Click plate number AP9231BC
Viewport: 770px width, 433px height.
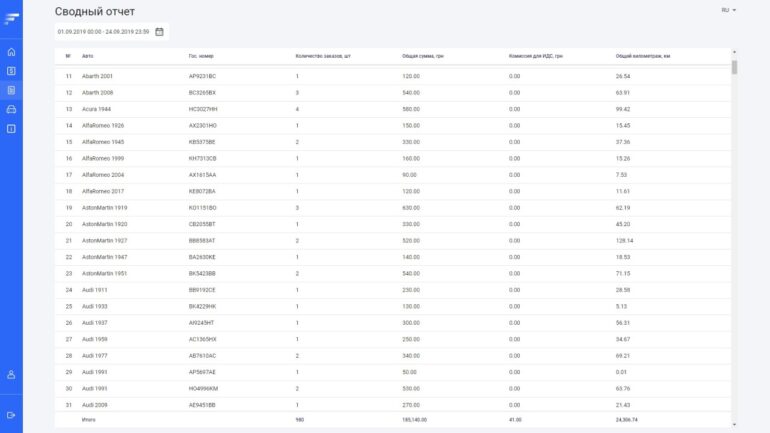pyautogui.click(x=202, y=76)
